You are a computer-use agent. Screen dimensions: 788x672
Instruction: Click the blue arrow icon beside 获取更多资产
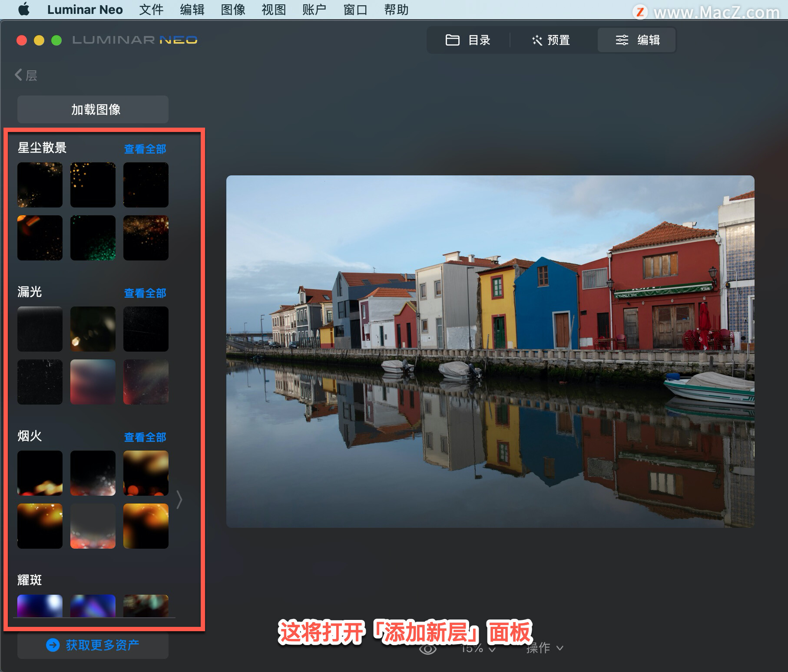click(x=53, y=645)
